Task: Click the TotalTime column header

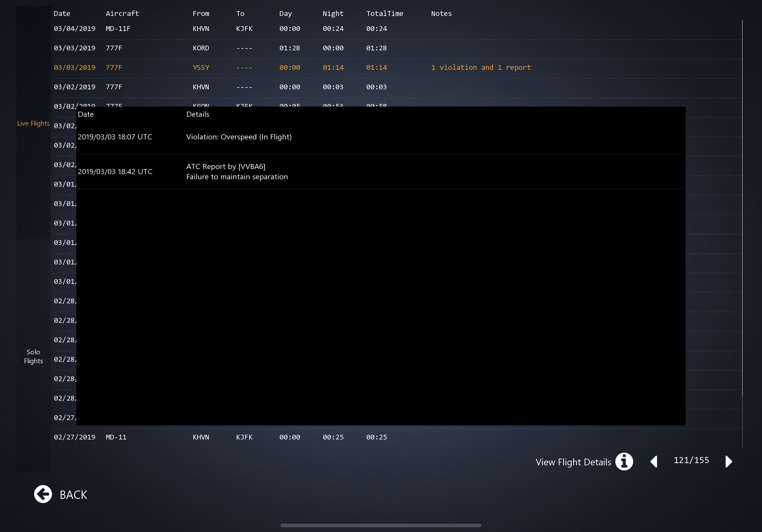Action: [x=385, y=14]
